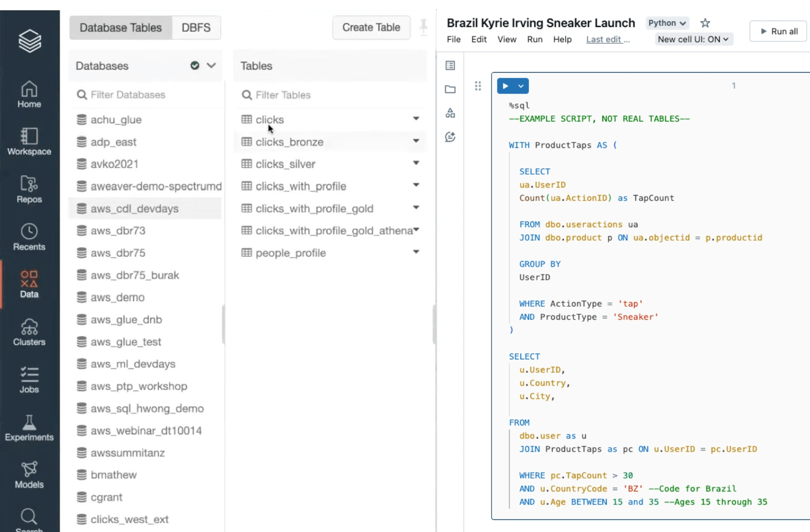Image resolution: width=810 pixels, height=532 pixels.
Task: Open the Python language dropdown
Action: (x=667, y=23)
